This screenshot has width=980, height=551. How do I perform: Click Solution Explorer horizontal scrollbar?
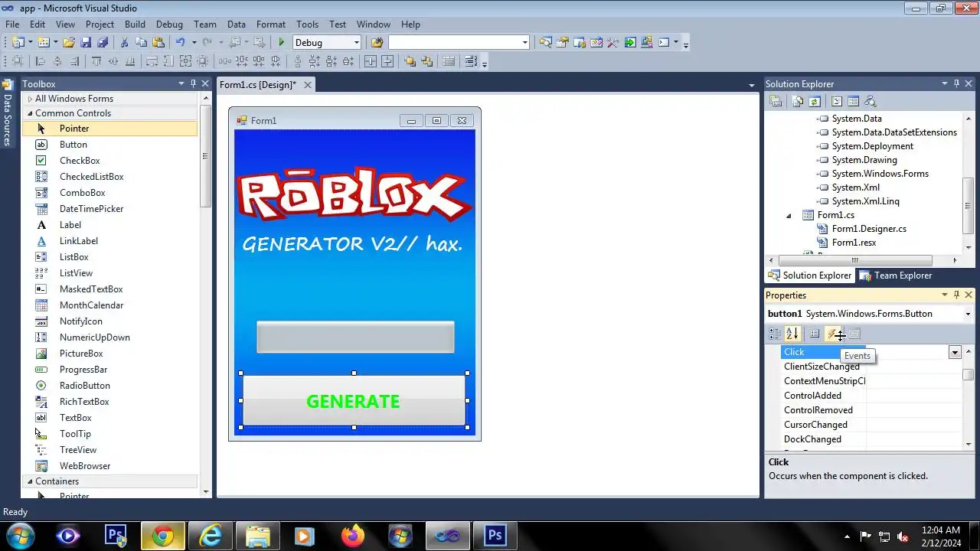coord(854,261)
